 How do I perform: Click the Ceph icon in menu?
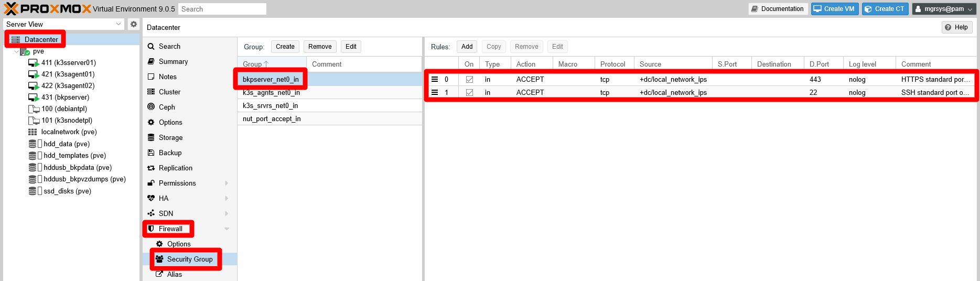click(151, 107)
